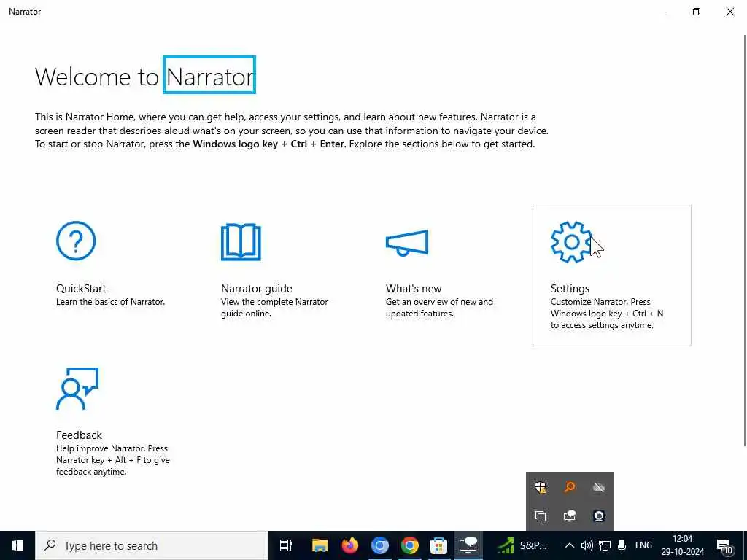Image resolution: width=747 pixels, height=560 pixels.
Task: Open Task View from the taskbar
Action: [x=286, y=545]
